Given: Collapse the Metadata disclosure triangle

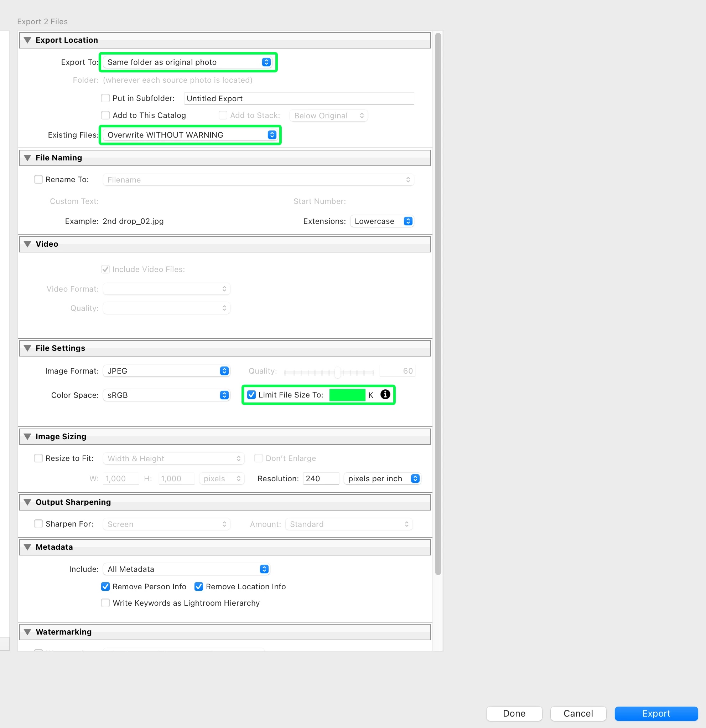Looking at the screenshot, I should tap(27, 547).
